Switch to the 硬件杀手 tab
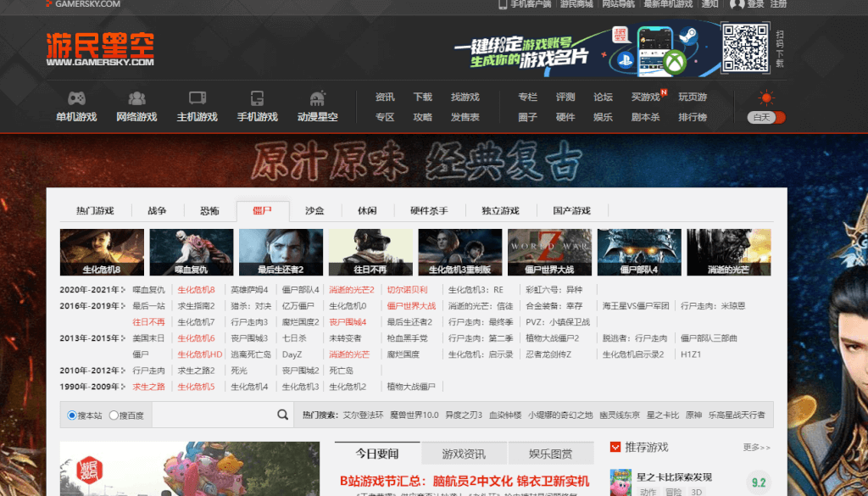This screenshot has height=496, width=868. tap(429, 211)
